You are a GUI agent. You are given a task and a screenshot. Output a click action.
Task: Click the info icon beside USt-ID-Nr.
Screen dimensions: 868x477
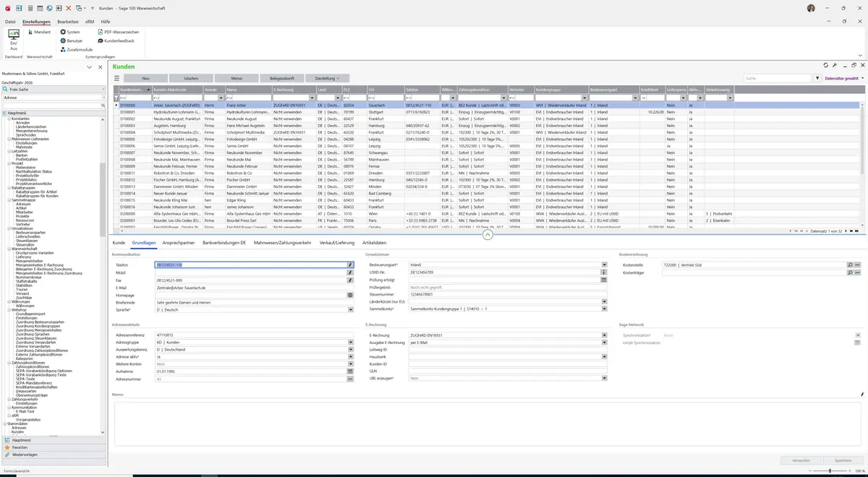coord(604,272)
